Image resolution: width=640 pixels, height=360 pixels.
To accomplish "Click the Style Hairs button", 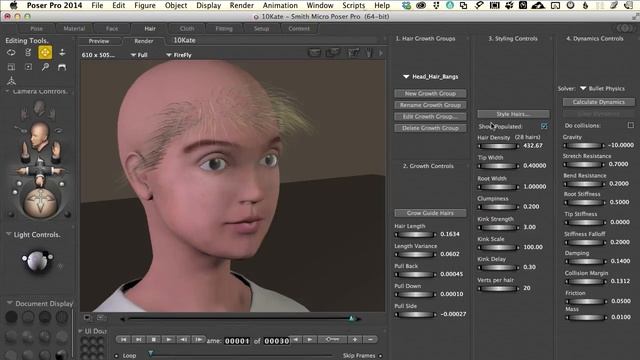I will click(513, 114).
